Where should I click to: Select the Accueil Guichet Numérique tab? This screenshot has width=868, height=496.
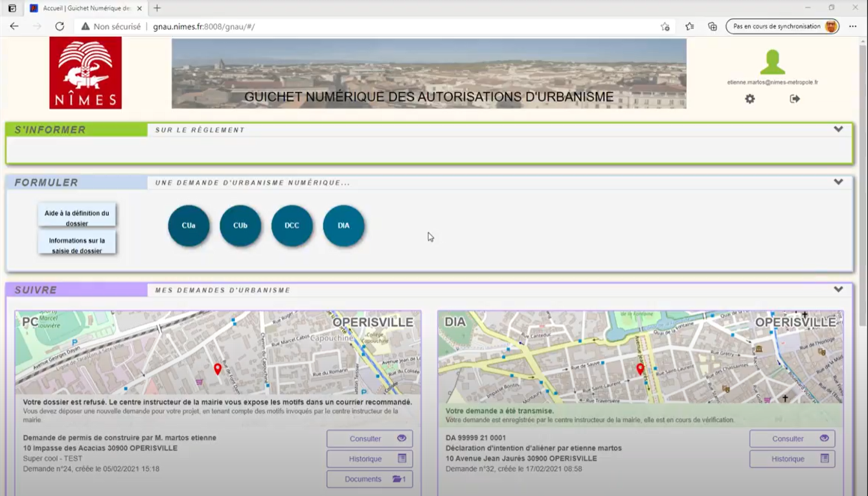pyautogui.click(x=86, y=8)
